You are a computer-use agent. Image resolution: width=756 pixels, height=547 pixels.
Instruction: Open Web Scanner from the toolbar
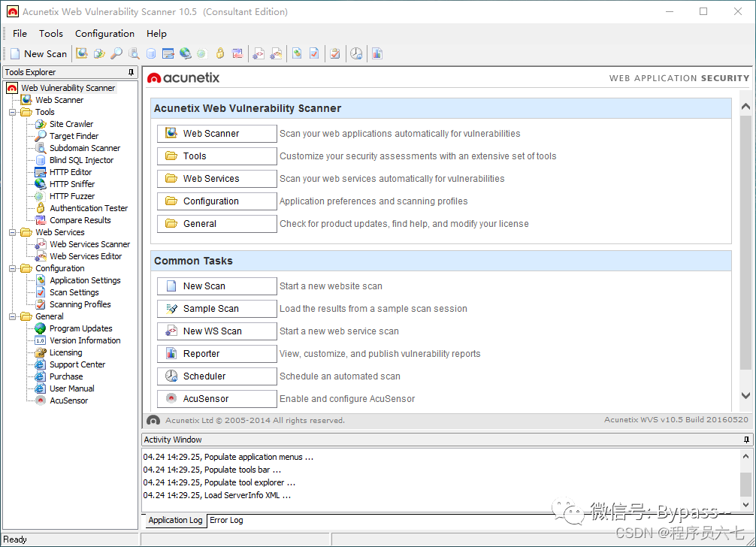pyautogui.click(x=82, y=53)
